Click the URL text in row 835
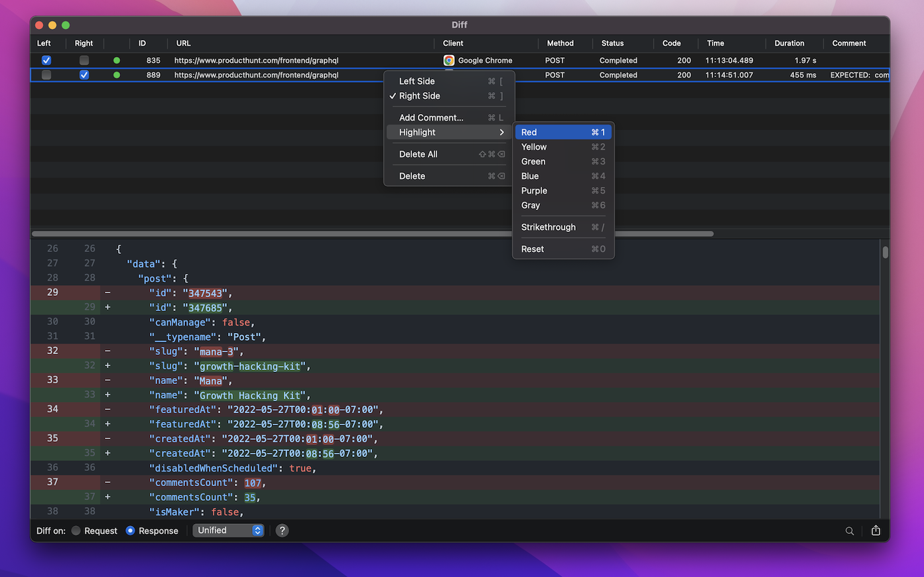 256,60
